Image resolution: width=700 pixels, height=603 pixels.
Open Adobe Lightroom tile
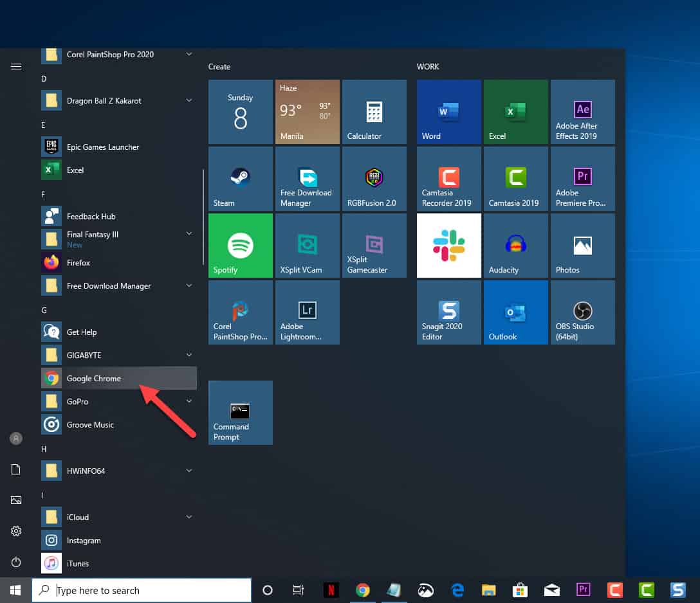click(x=307, y=312)
